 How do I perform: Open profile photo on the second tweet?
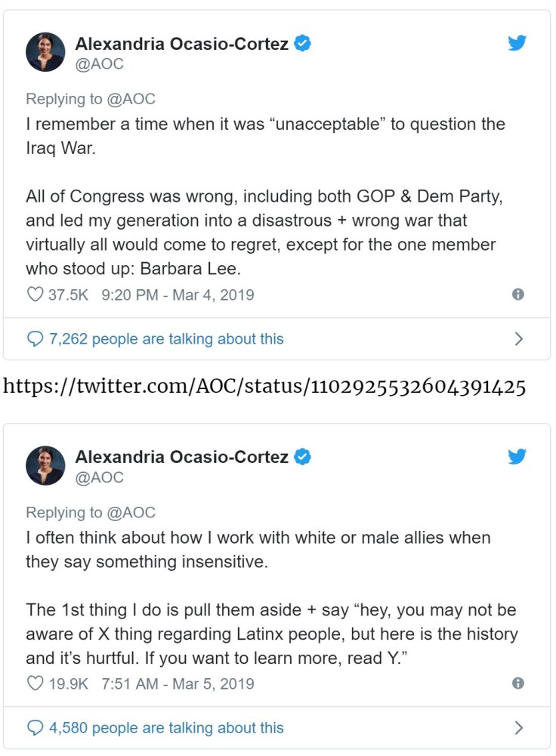[45, 466]
